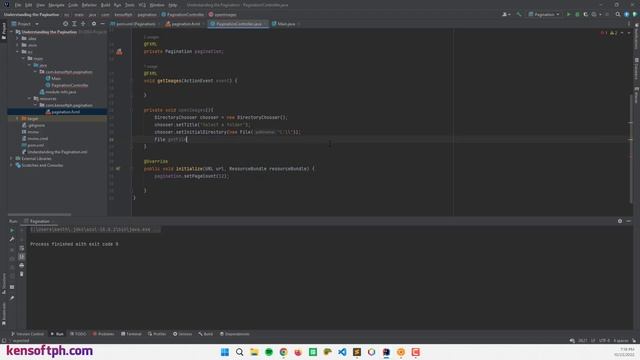Open Run panel settings gear
This screenshot has height=360, width=640.
click(x=620, y=221)
